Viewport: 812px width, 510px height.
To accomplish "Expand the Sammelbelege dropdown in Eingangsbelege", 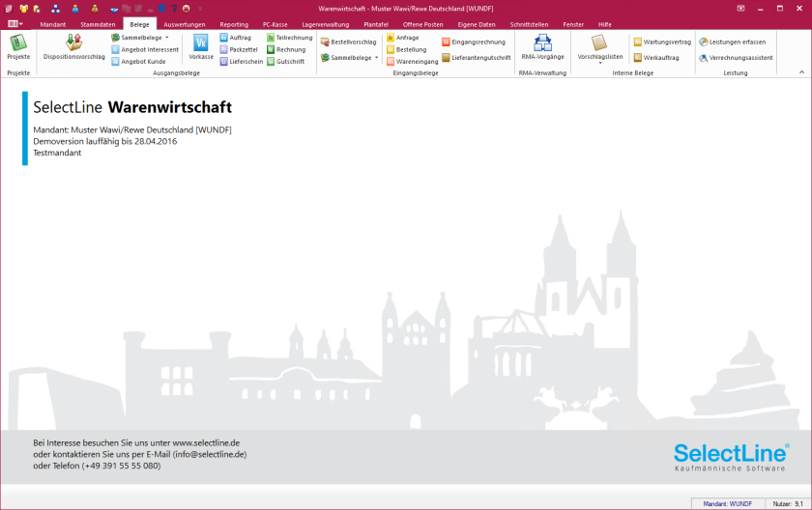I will [x=376, y=57].
